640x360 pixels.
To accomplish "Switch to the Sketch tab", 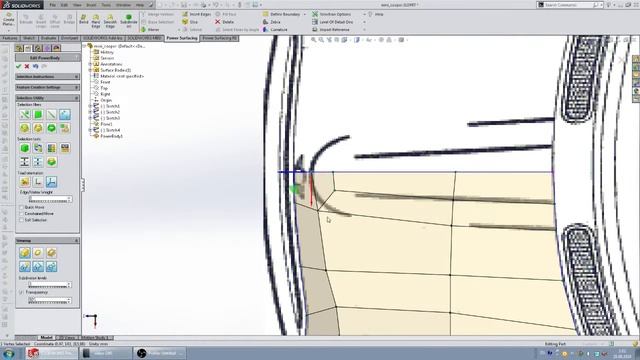I will [x=29, y=38].
